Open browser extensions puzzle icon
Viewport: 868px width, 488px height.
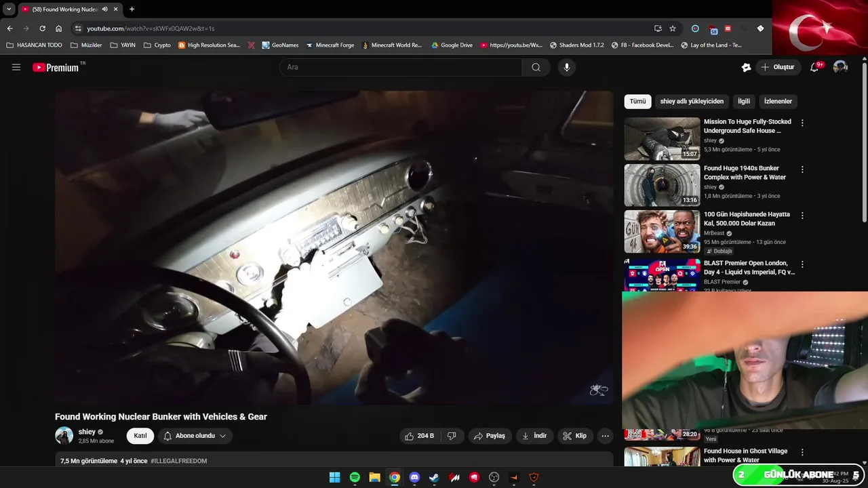(760, 28)
